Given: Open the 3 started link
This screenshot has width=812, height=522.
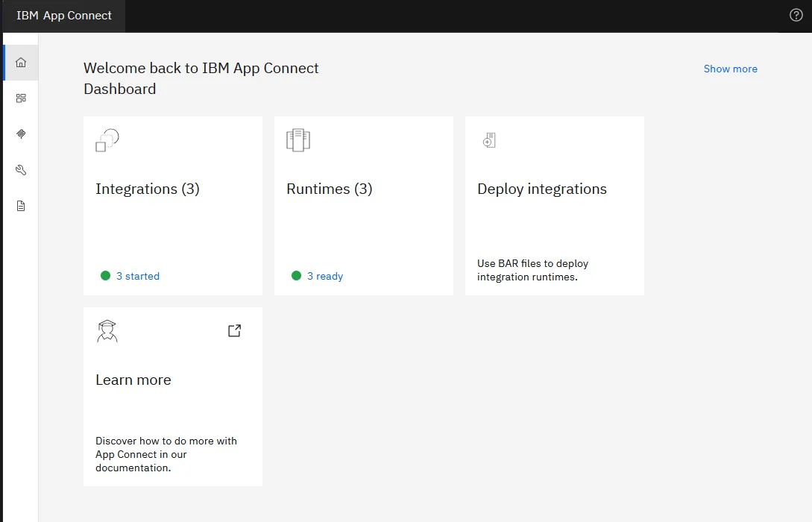Looking at the screenshot, I should click(x=138, y=276).
